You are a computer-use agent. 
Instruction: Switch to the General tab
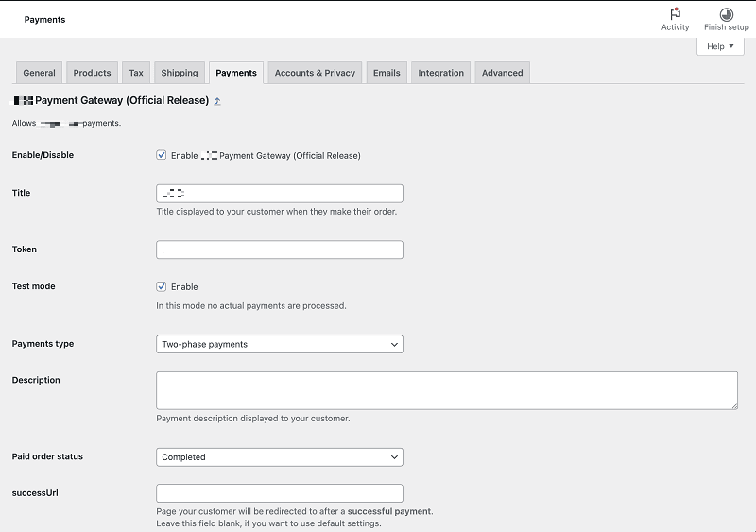40,73
